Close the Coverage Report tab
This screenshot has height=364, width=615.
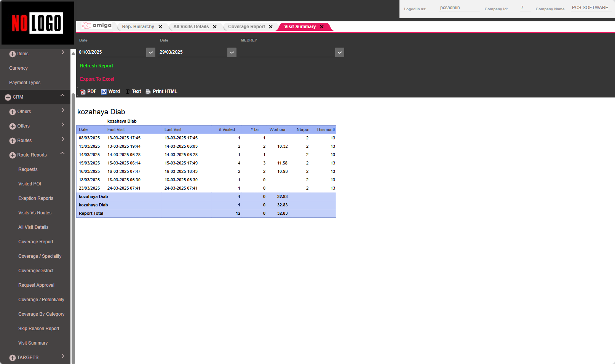coord(271,27)
